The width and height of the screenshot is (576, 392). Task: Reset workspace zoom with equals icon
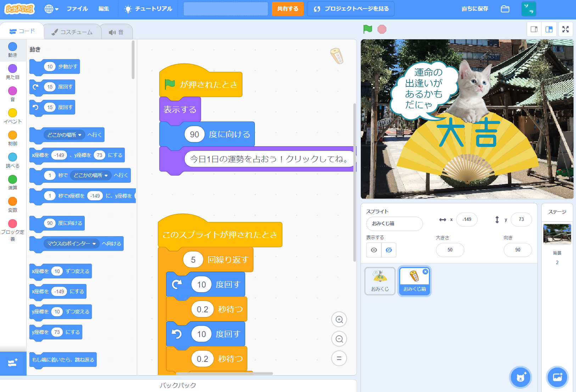pos(339,358)
